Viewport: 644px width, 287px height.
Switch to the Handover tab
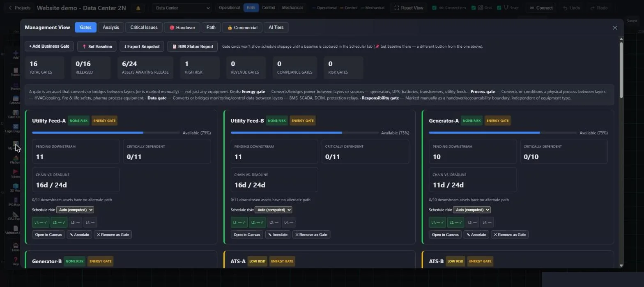182,28
